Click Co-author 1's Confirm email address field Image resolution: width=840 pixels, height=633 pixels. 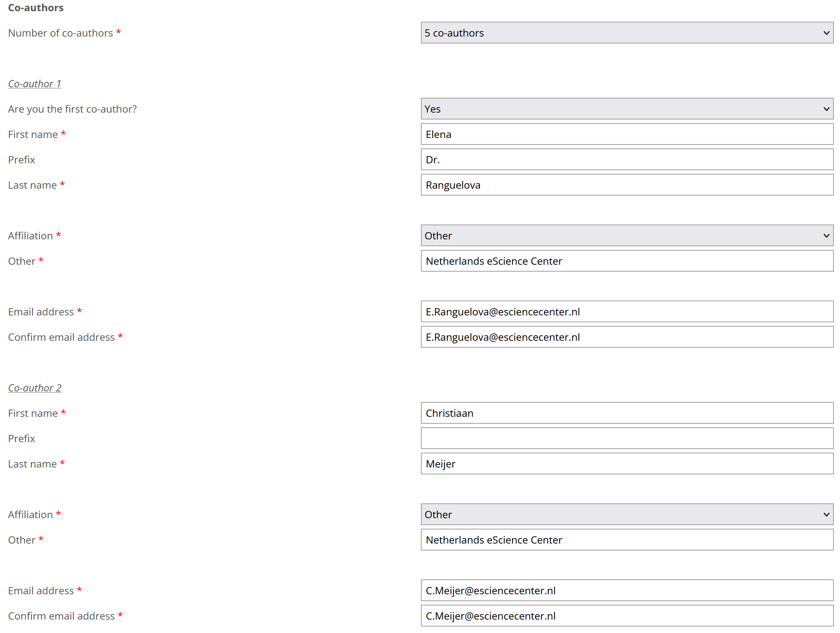pos(627,337)
